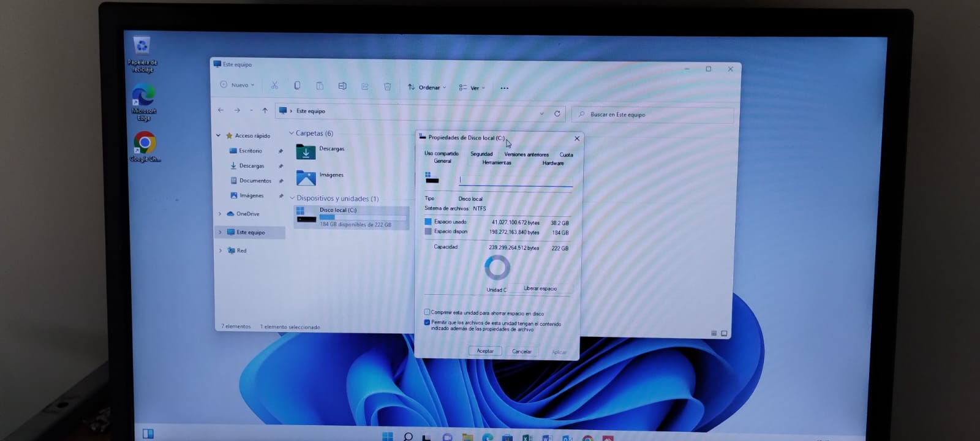The height and width of the screenshot is (441, 980).
Task: Open the Descargas folder in Carpetas
Action: pyautogui.click(x=320, y=151)
